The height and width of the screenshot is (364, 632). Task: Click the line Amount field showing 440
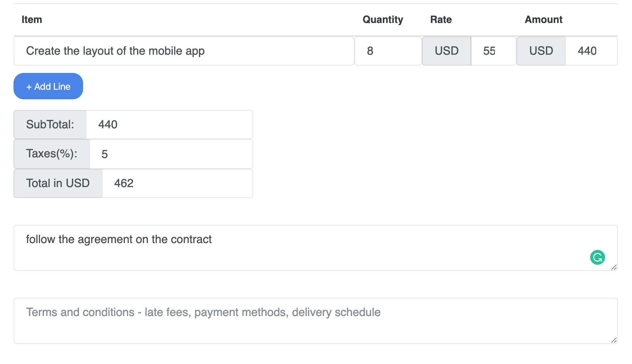[x=591, y=51]
